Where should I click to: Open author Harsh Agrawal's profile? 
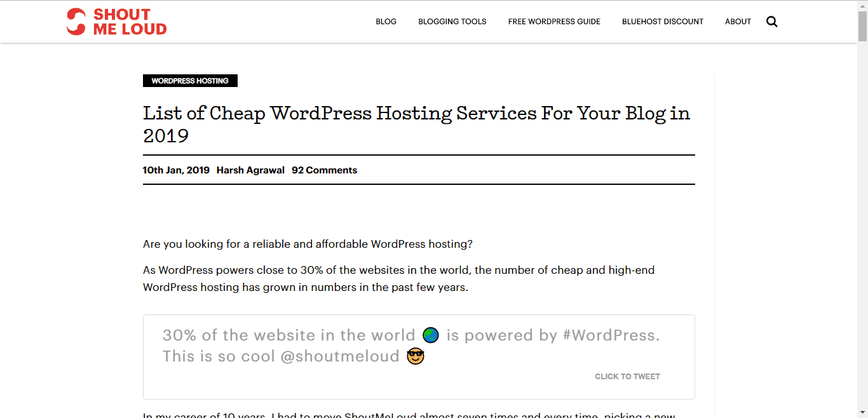pos(250,170)
